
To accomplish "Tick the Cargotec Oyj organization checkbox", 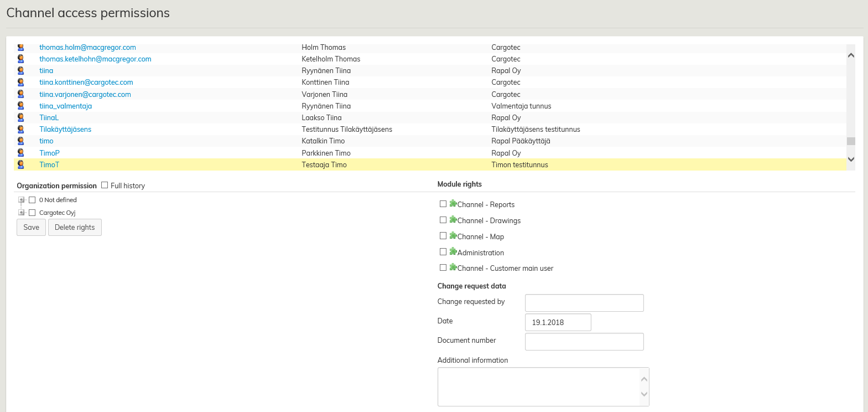I will (32, 213).
